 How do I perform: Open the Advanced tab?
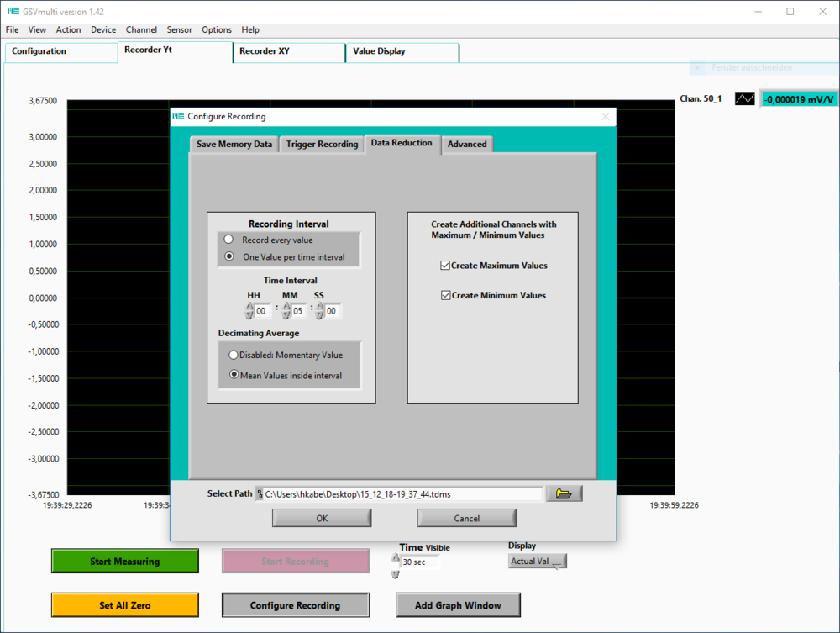pos(467,144)
